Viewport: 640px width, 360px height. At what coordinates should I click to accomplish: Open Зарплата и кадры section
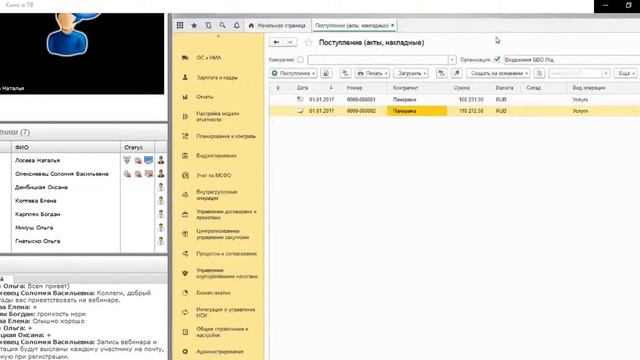tap(217, 78)
